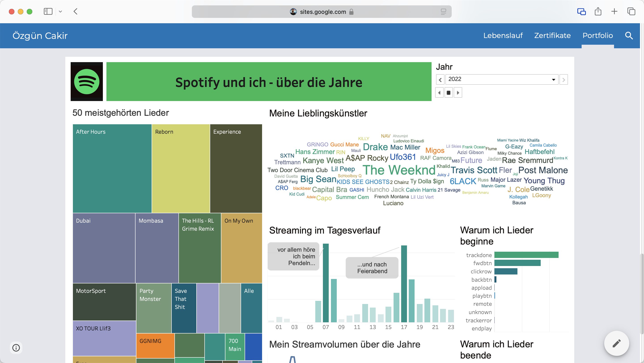Click the screen mirroring icon in toolbar
Image resolution: width=644 pixels, height=363 pixels.
581,11
